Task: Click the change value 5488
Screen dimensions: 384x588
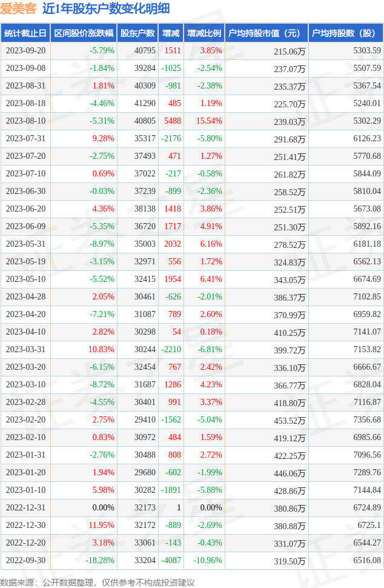Action: coord(173,121)
